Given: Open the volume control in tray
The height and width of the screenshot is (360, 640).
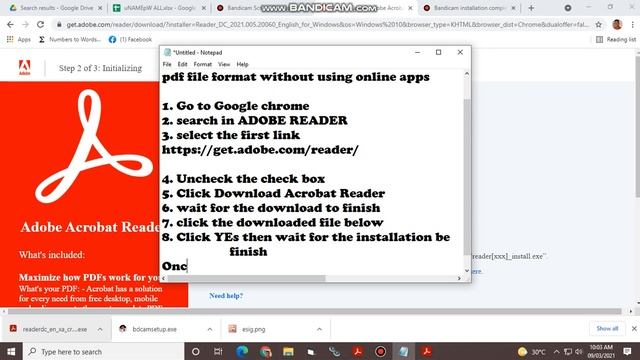Looking at the screenshot, I should [x=578, y=351].
